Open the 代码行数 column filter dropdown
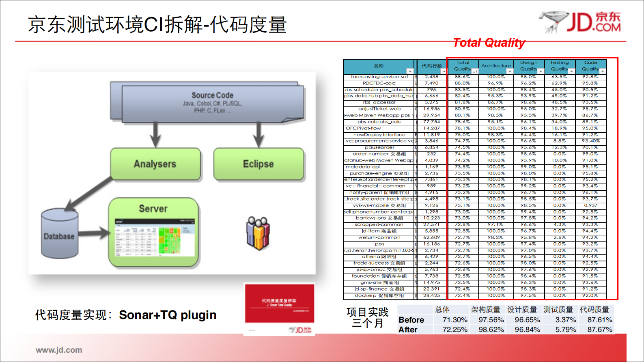Screen dimensions: 644x362 [x=444, y=71]
